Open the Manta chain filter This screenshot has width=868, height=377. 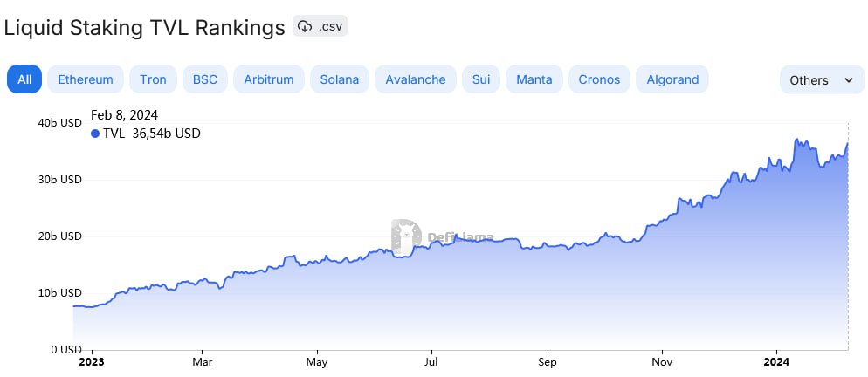[534, 79]
